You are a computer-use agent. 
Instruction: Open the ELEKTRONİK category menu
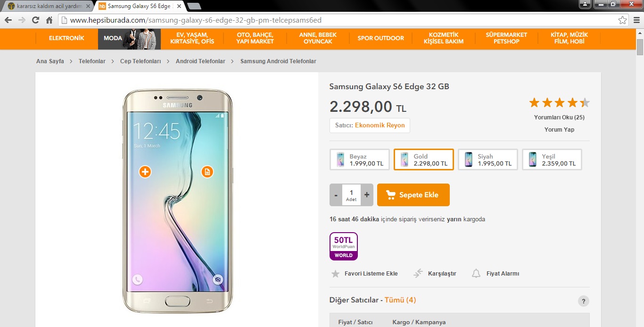66,38
